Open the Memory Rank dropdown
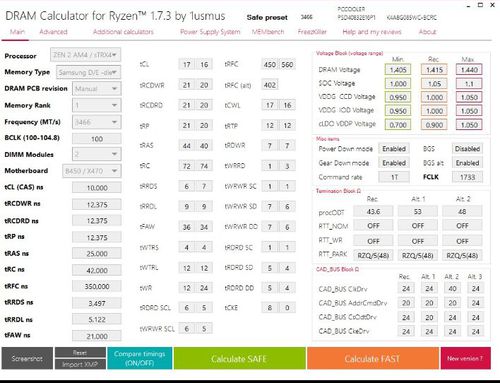 point(97,105)
